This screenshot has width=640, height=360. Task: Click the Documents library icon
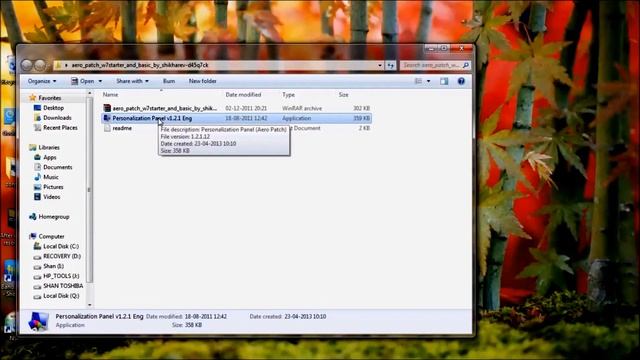(x=38, y=167)
